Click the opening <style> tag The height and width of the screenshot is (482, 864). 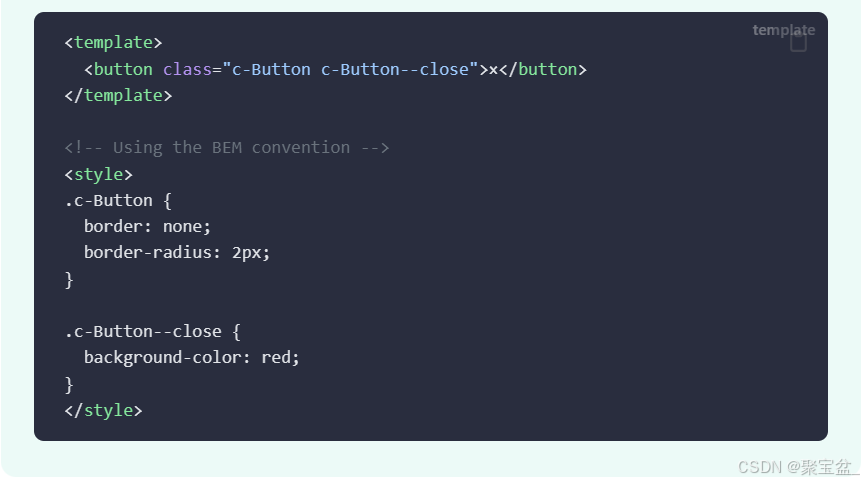click(x=98, y=174)
